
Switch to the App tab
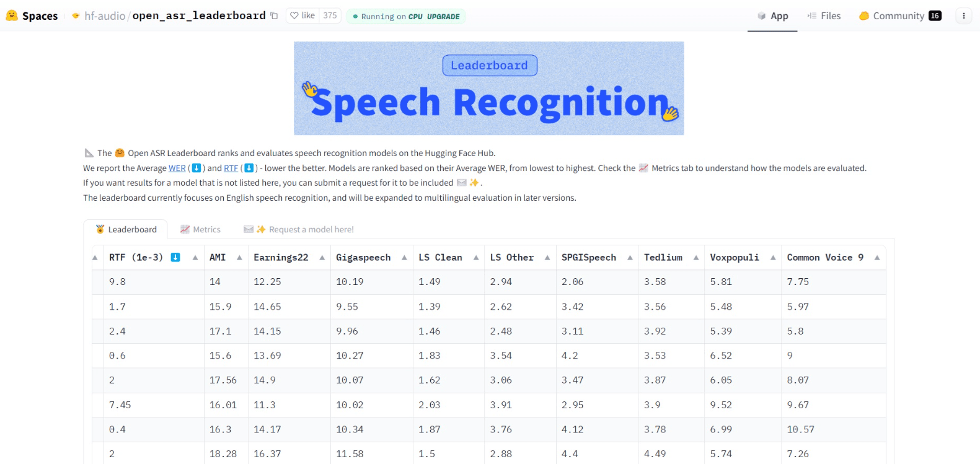pos(772,16)
